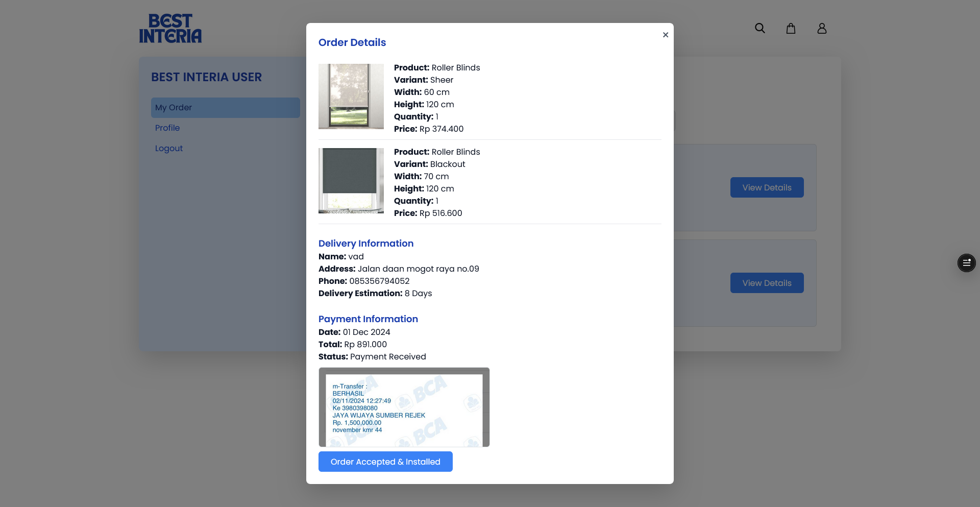Go to Profile in sidebar
Screen dimensions: 980x507
pos(167,128)
